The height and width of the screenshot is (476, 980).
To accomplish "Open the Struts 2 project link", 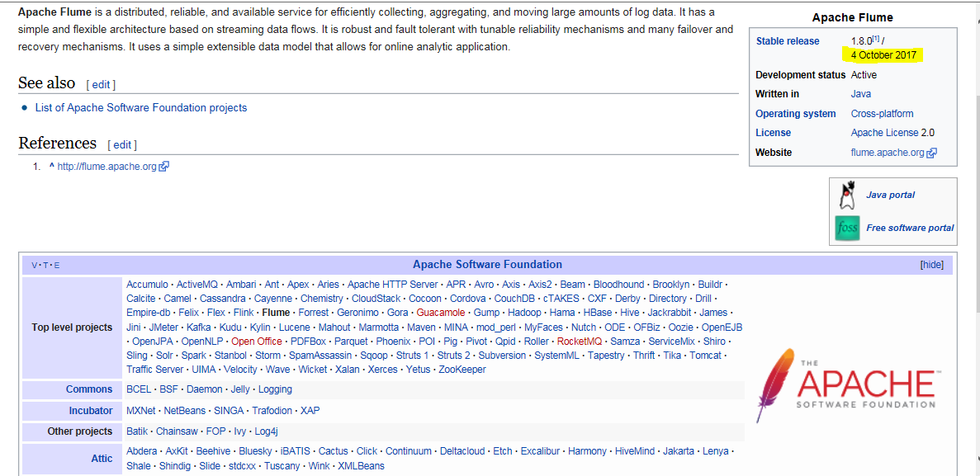I will [454, 356].
